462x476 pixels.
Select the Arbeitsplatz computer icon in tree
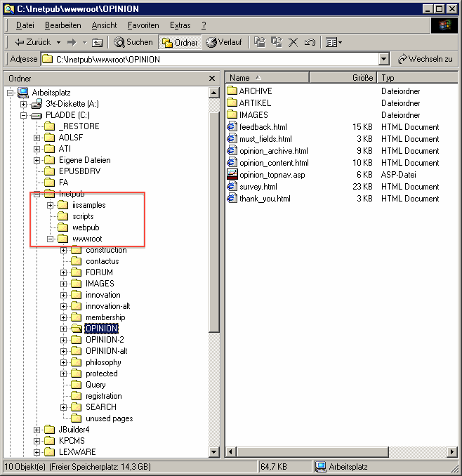tap(23, 92)
